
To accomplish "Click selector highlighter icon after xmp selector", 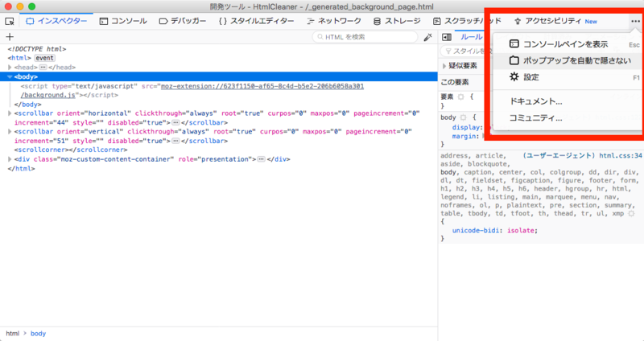I will point(631,214).
